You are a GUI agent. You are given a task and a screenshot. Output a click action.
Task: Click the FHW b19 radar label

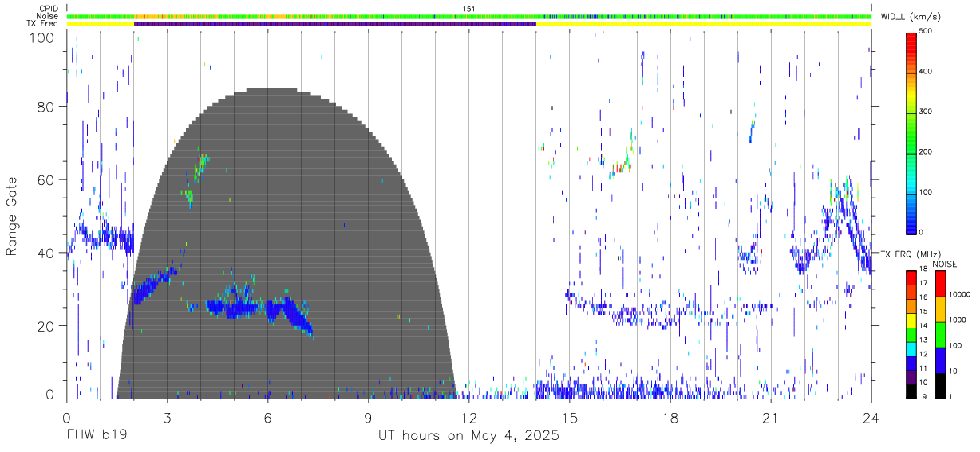click(96, 437)
